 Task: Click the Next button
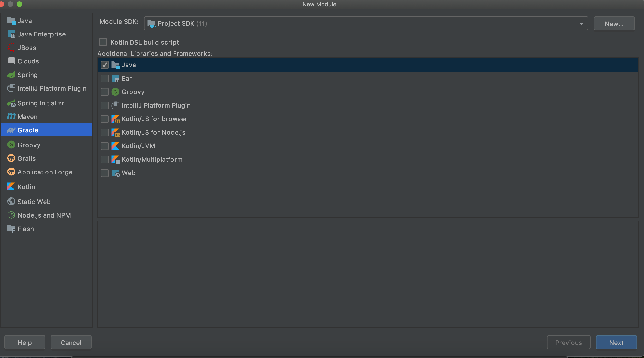point(616,342)
